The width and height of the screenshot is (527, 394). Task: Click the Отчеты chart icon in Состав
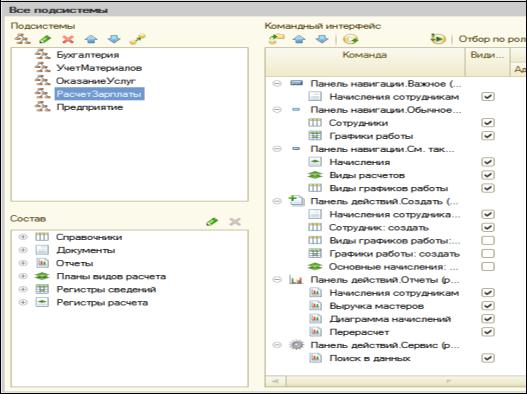42,263
